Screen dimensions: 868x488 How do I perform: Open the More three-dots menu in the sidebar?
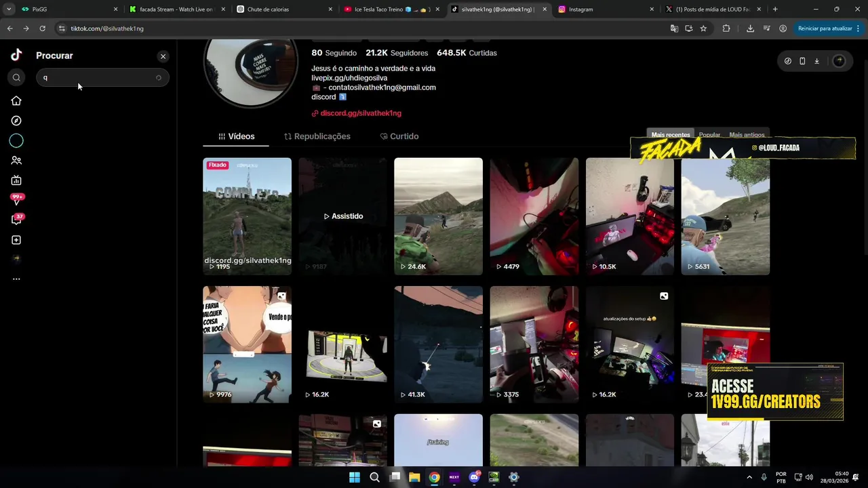tap(16, 279)
